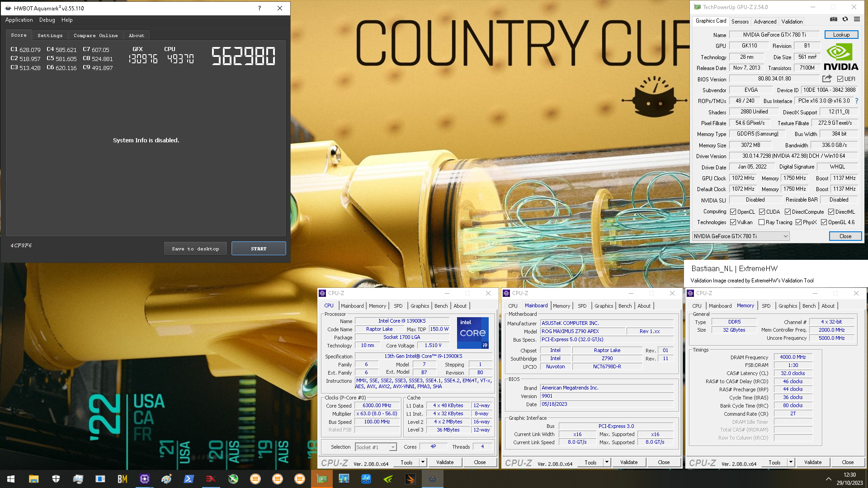Click the green GPU-Z card taskbar icon

tap(322, 479)
